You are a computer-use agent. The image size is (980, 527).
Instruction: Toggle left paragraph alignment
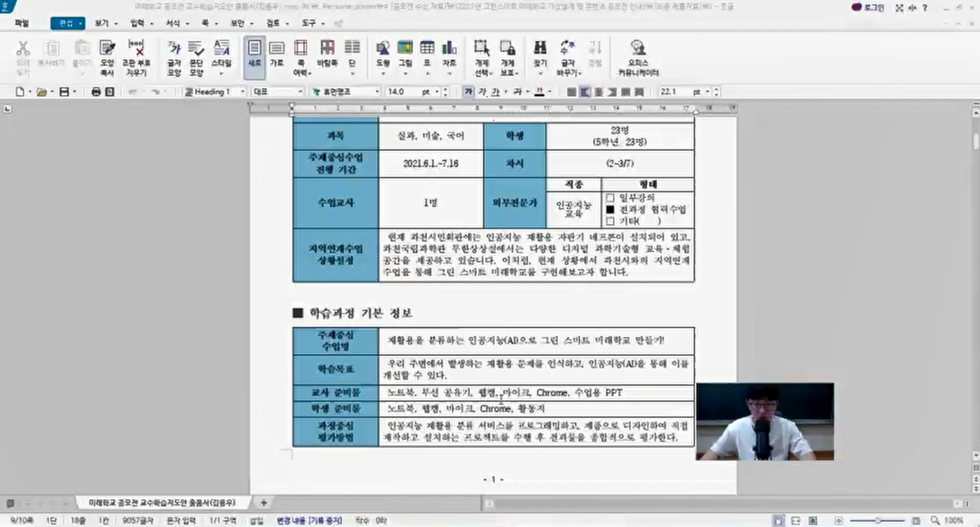coord(585,92)
